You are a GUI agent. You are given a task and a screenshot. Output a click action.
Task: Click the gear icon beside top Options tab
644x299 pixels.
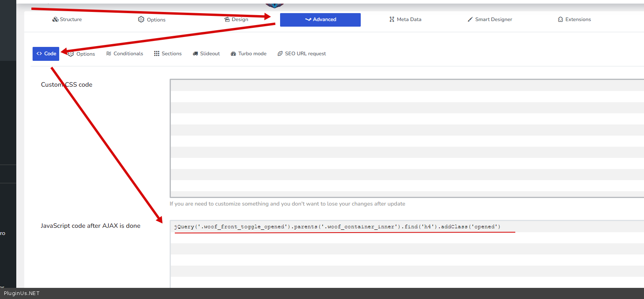point(141,19)
